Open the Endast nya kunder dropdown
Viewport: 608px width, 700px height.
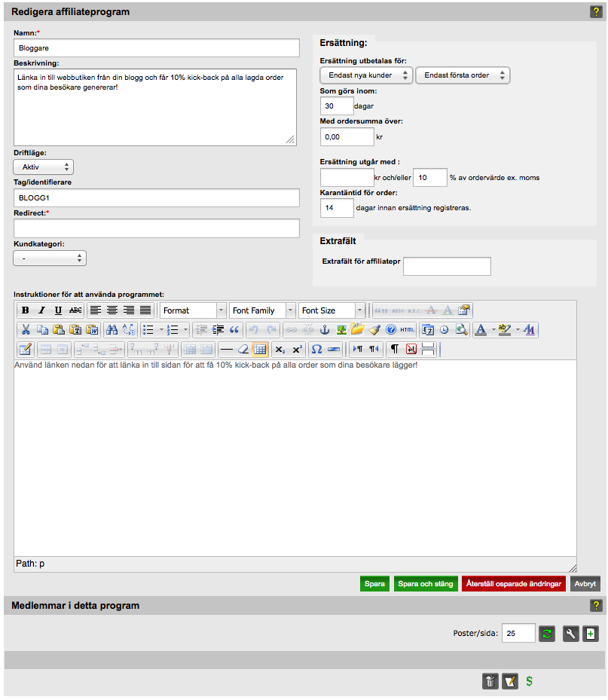(366, 75)
